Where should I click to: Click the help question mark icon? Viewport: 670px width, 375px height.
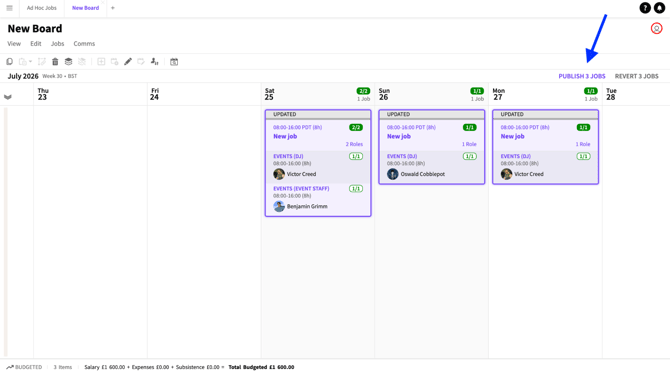[x=645, y=8]
